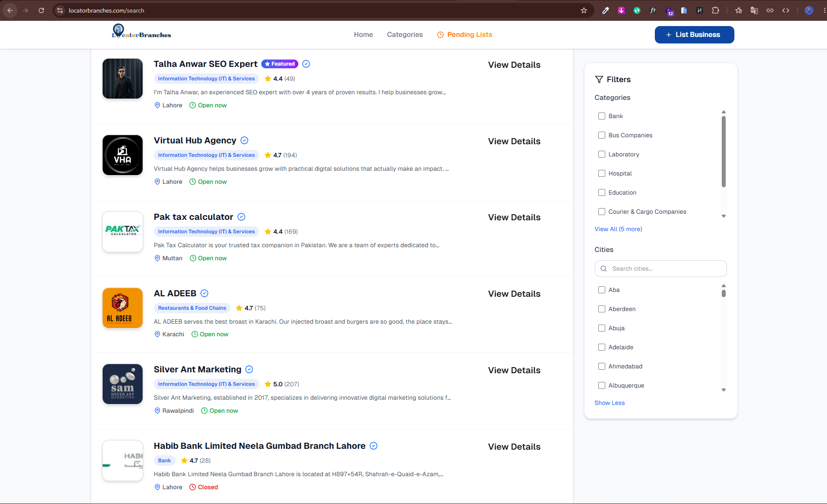Open the Silver Ant Marketing listing title

pyautogui.click(x=197, y=369)
